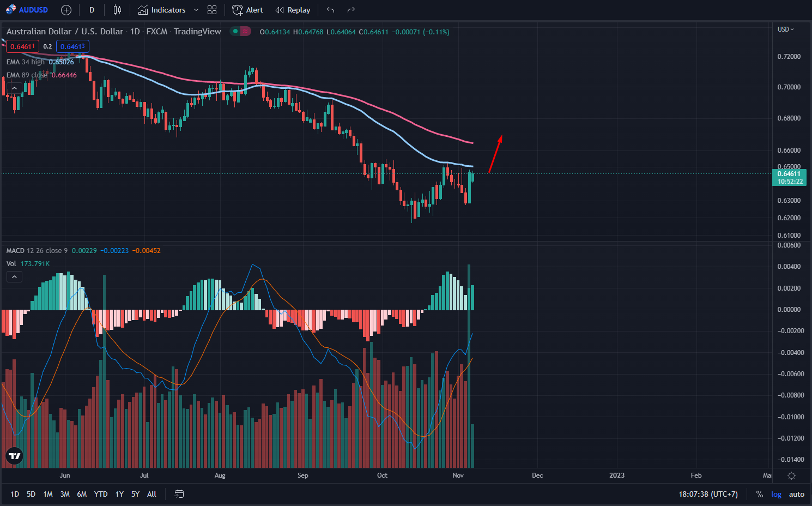Collapse the EMA indicator legend
The height and width of the screenshot is (506, 812).
pyautogui.click(x=14, y=88)
